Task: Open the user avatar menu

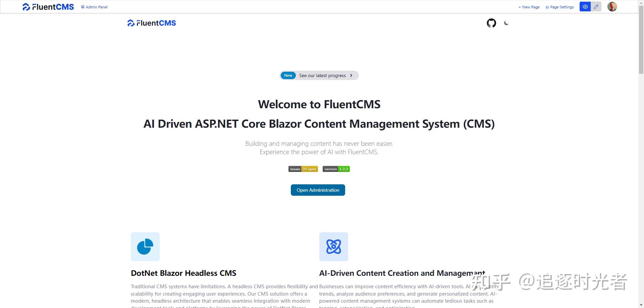Action: [x=612, y=6]
